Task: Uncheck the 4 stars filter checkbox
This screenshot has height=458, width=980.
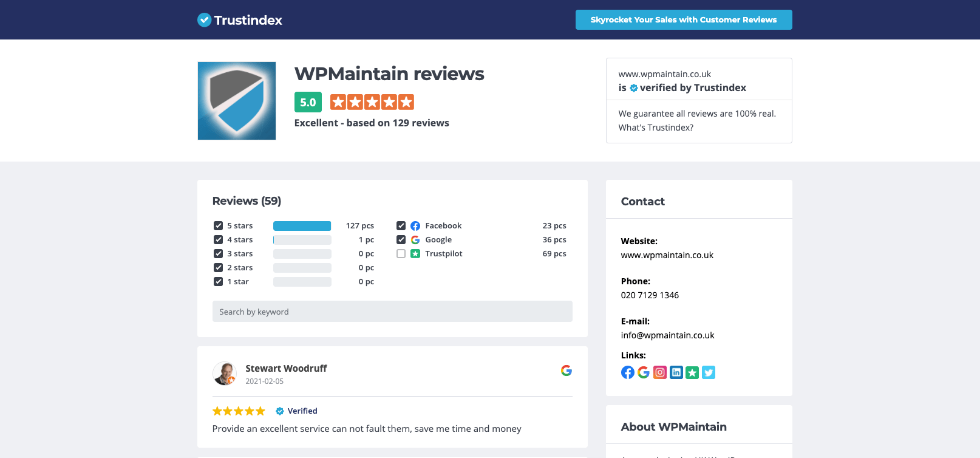Action: [x=219, y=240]
